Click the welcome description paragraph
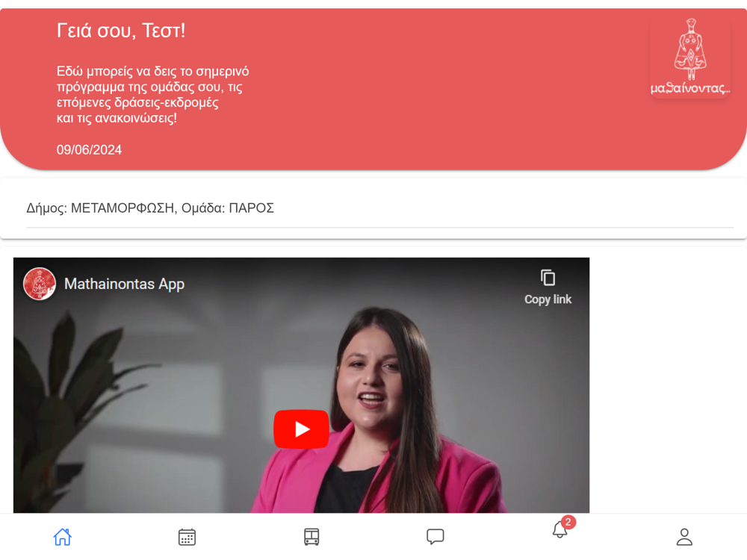The width and height of the screenshot is (747, 560). coord(152,94)
